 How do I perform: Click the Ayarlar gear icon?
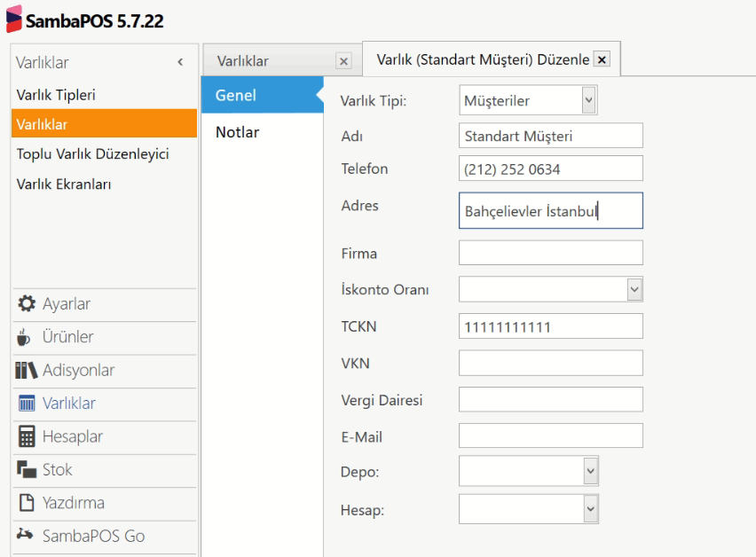coord(27,304)
